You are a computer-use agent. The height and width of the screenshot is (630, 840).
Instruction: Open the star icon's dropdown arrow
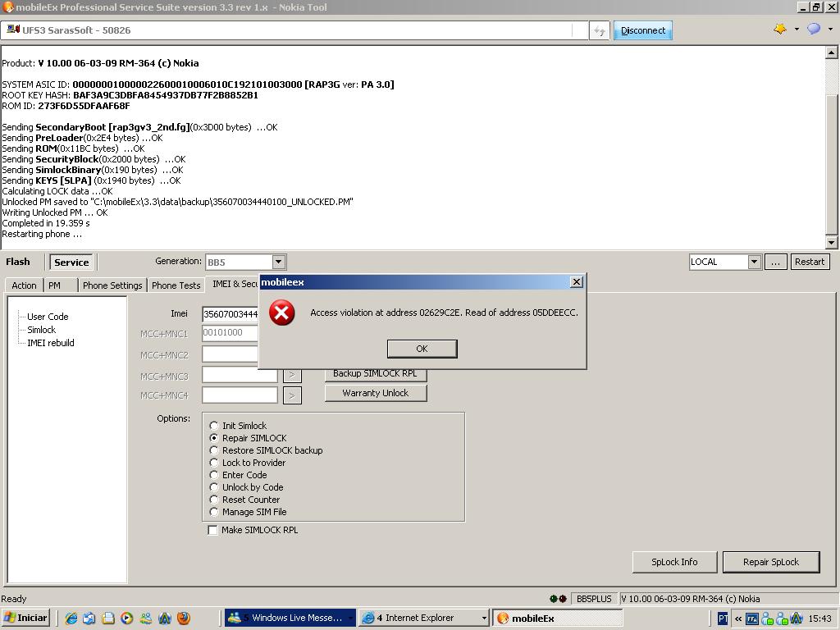(x=797, y=30)
